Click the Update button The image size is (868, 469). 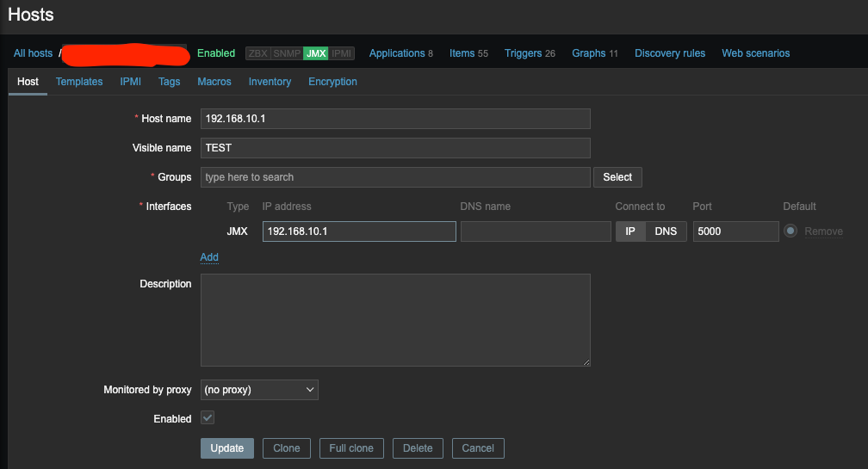pyautogui.click(x=227, y=448)
